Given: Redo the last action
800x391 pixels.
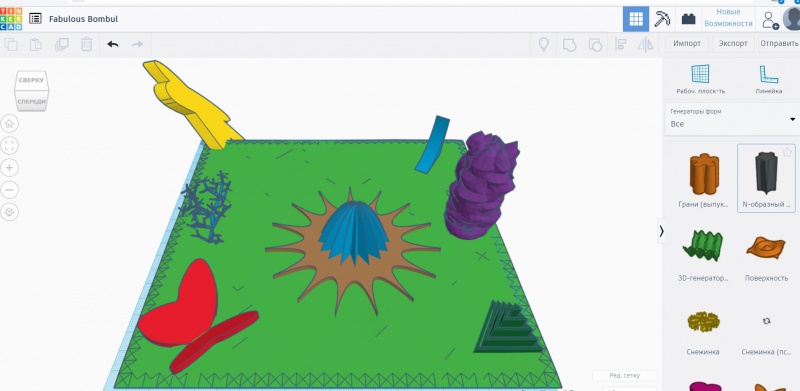Looking at the screenshot, I should 137,44.
